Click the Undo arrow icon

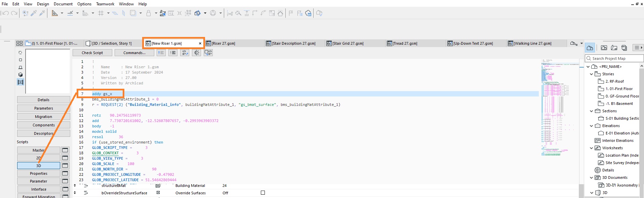[5, 13]
